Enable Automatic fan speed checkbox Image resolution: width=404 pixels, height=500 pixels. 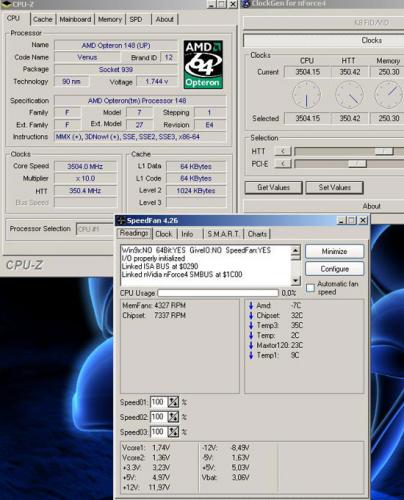310,288
